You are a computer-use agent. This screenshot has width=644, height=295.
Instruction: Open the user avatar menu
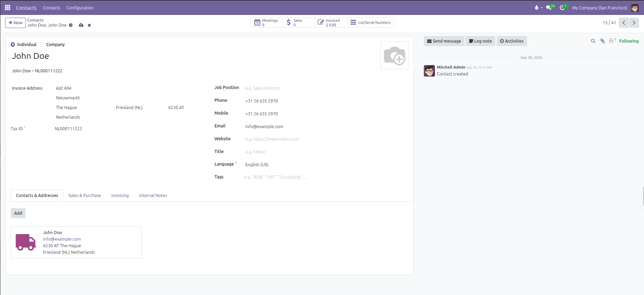point(635,8)
